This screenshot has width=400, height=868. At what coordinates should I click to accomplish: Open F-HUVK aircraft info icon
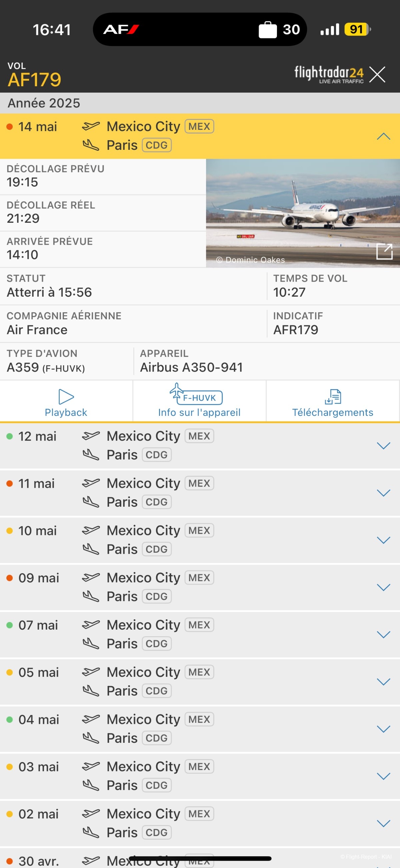pos(196,394)
